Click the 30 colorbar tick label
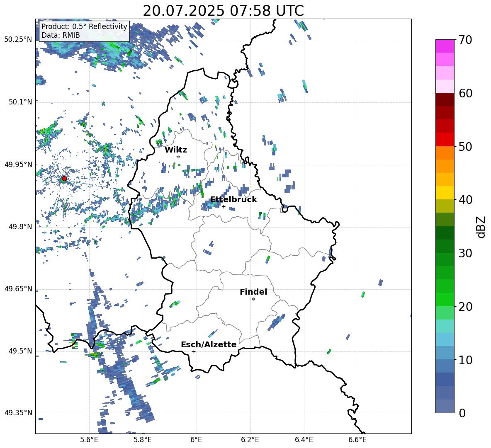The height and width of the screenshot is (448, 491). (465, 253)
